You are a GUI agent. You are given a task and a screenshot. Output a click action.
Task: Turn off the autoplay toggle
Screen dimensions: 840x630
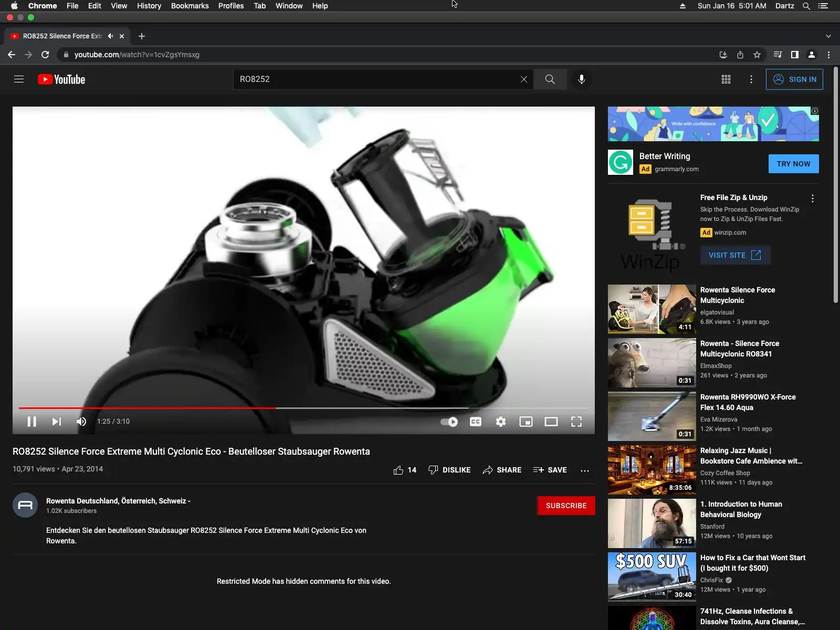[x=449, y=422]
